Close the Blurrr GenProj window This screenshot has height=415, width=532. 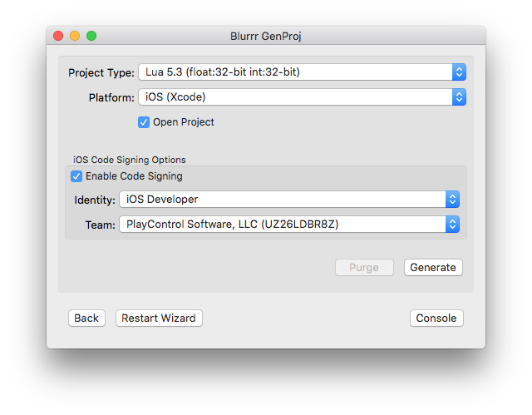(58, 36)
